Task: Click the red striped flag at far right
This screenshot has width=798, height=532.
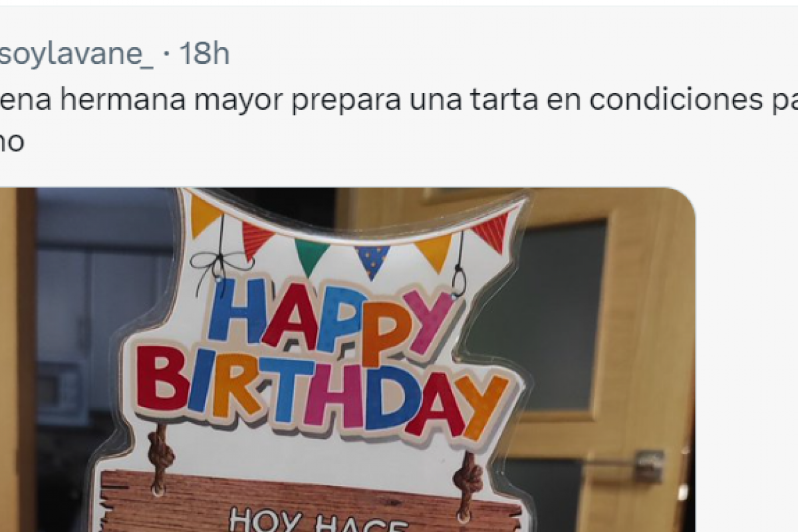Action: tap(495, 231)
